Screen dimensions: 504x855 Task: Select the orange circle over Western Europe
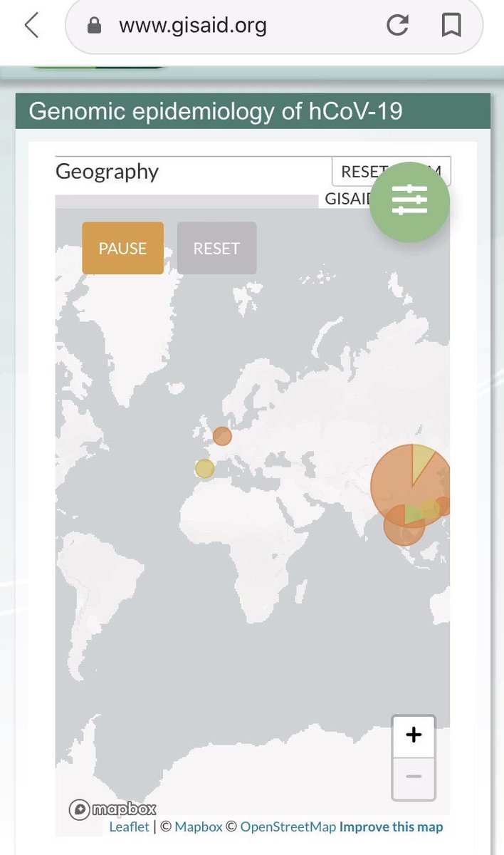(222, 435)
